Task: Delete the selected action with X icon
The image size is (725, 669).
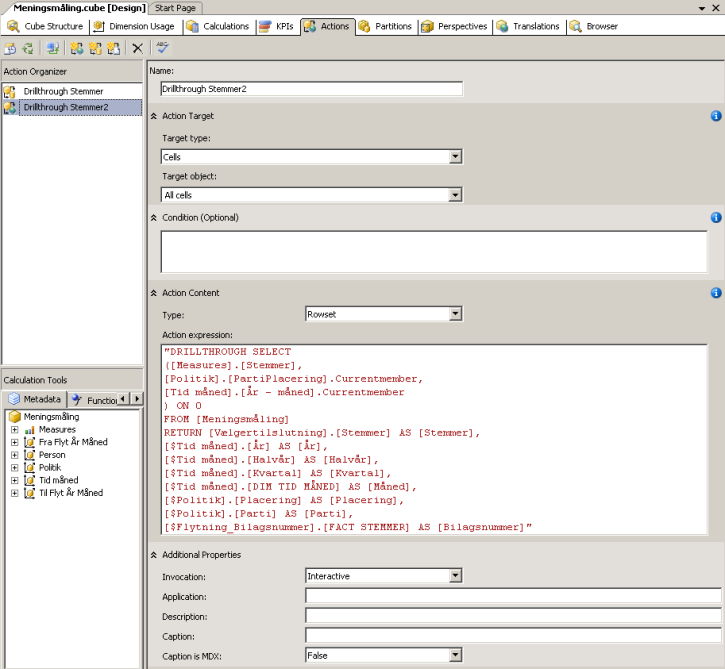Action: [x=137, y=48]
